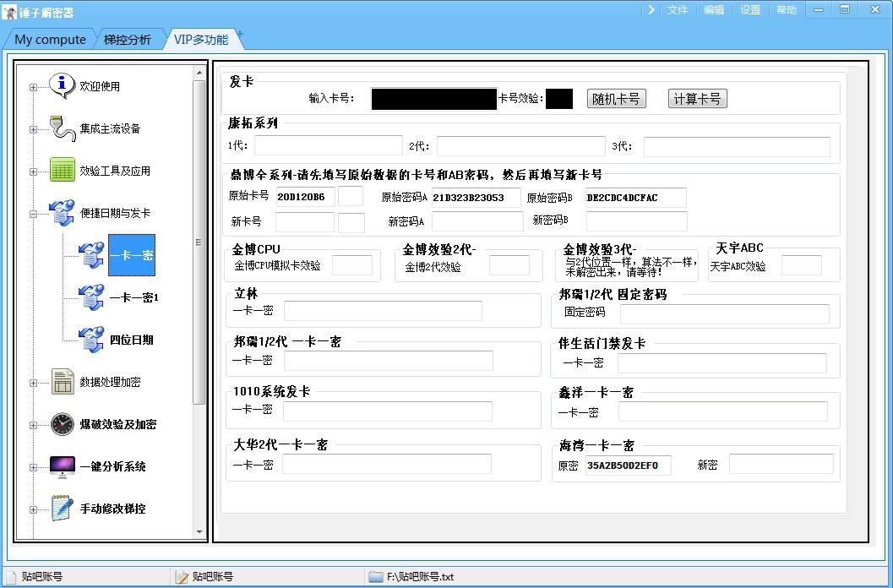Click the 输入卡号 input field

(434, 99)
